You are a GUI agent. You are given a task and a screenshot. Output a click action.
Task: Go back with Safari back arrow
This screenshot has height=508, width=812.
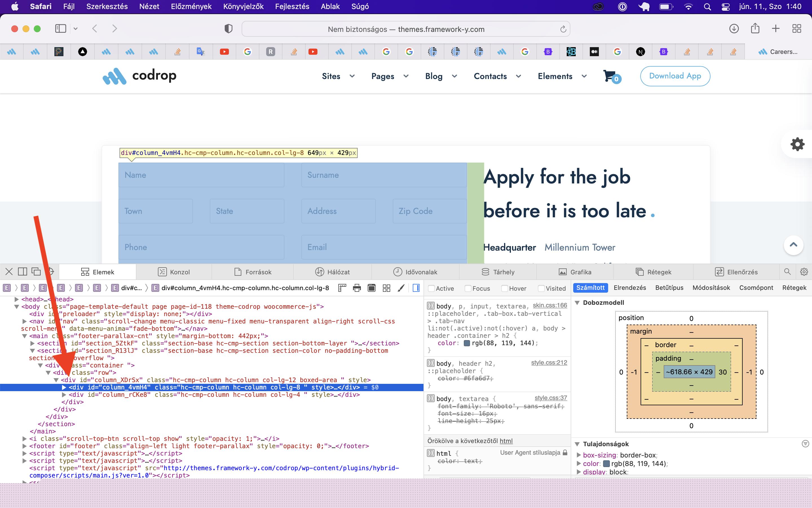point(95,29)
